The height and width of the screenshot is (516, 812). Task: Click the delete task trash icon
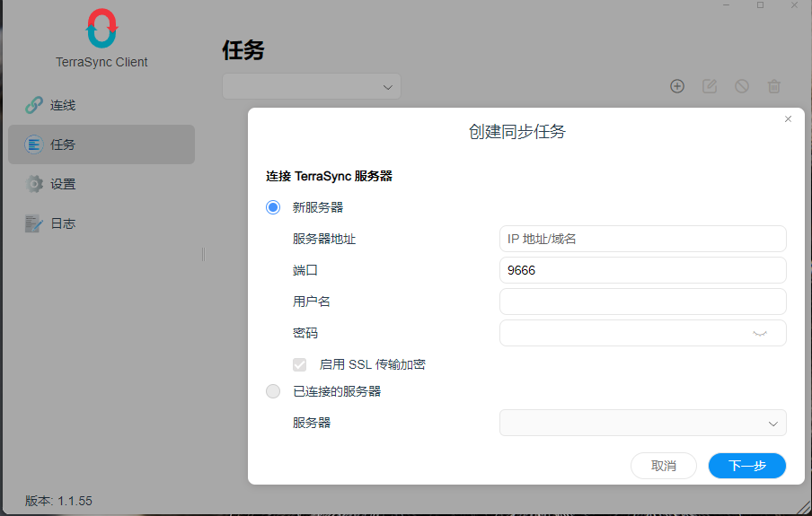(773, 86)
